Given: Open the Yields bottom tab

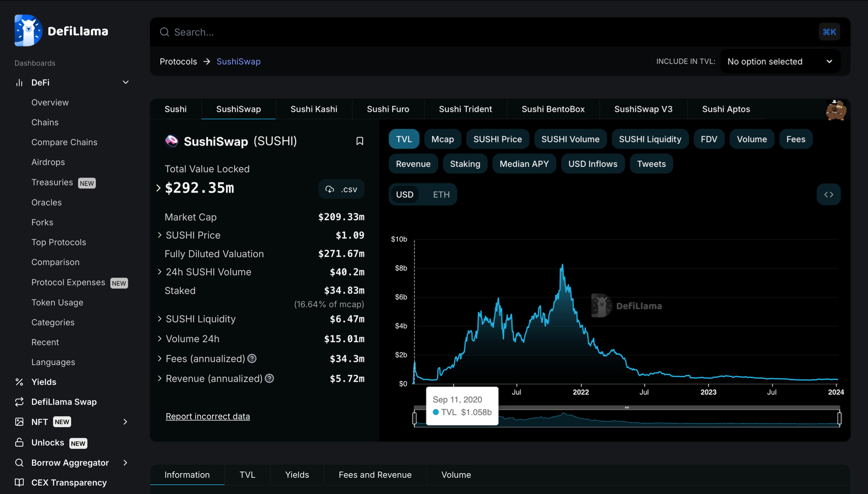Looking at the screenshot, I should click(x=297, y=475).
